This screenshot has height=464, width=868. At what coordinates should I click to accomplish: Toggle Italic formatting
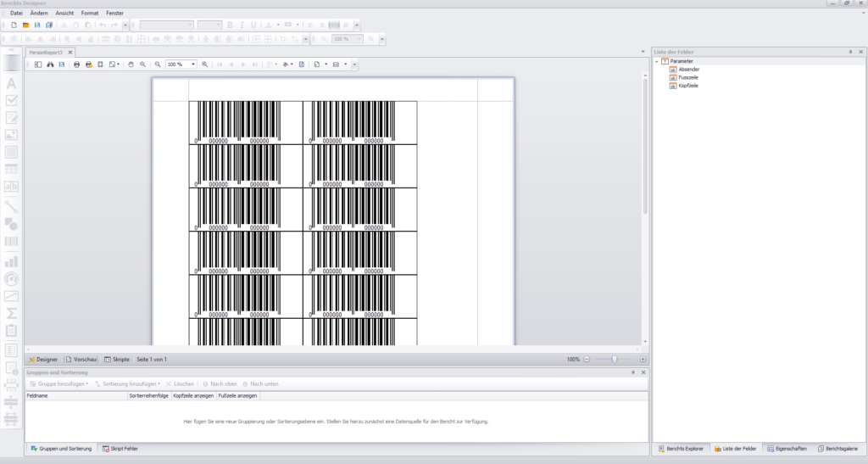[242, 25]
